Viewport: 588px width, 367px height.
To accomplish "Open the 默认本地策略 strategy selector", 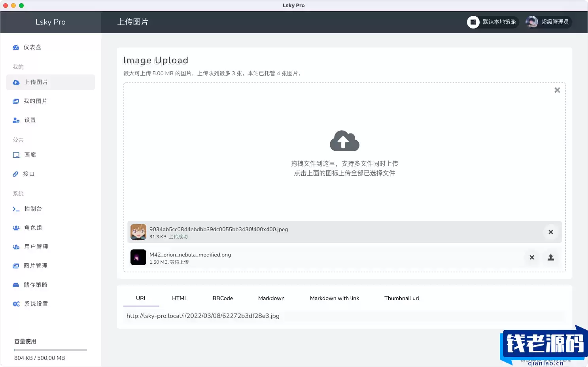I will 493,22.
